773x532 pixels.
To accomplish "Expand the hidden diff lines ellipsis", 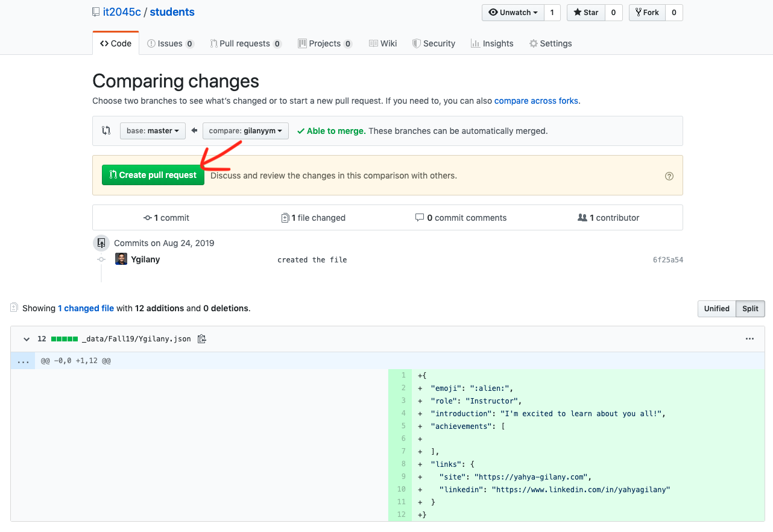I will (x=23, y=361).
